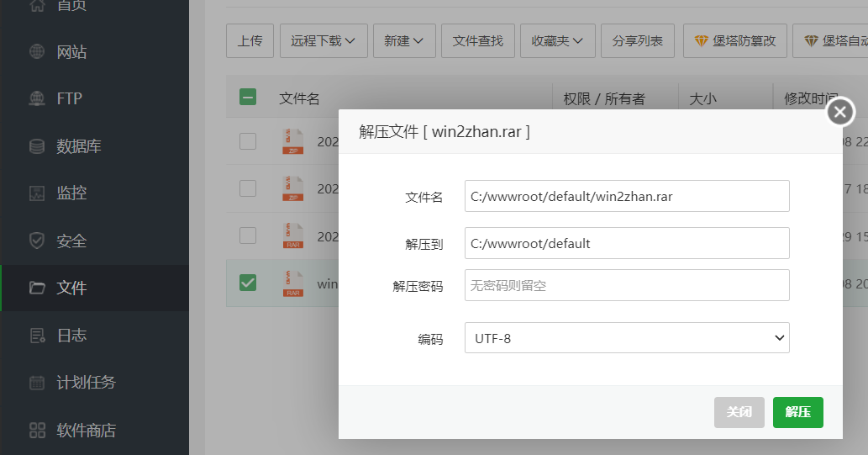This screenshot has width=868, height=455.
Task: Check the first ZIP file row checkbox
Action: (x=248, y=141)
